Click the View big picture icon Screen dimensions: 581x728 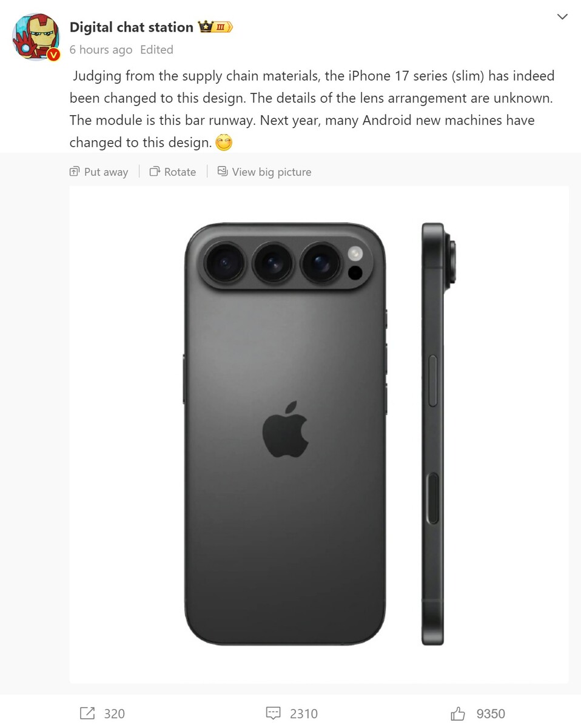pos(223,172)
